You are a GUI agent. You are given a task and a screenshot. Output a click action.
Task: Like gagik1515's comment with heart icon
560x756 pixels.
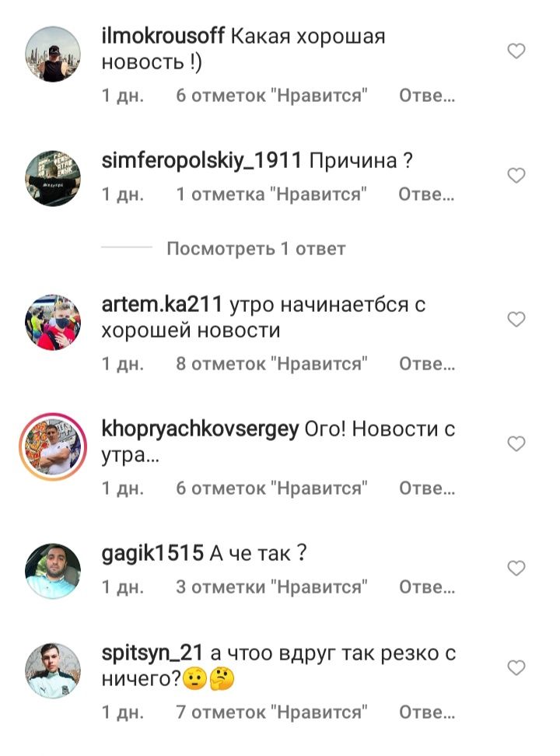[x=516, y=568]
